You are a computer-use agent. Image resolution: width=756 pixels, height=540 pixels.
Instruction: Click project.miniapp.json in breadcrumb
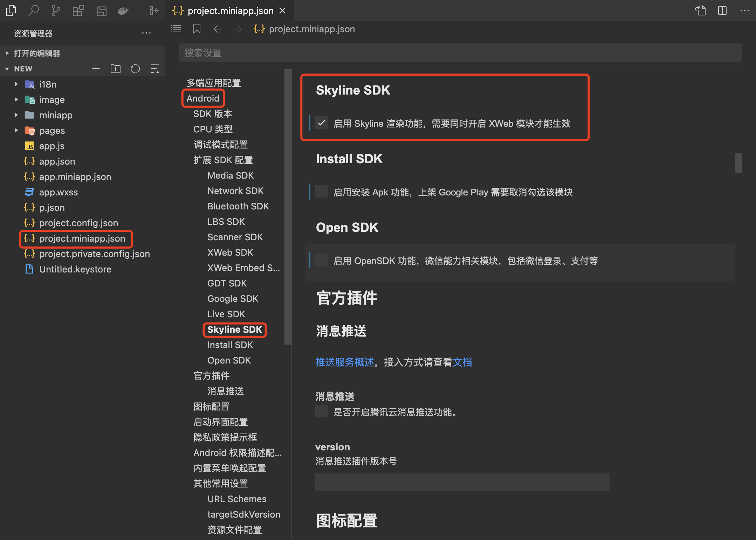(312, 29)
